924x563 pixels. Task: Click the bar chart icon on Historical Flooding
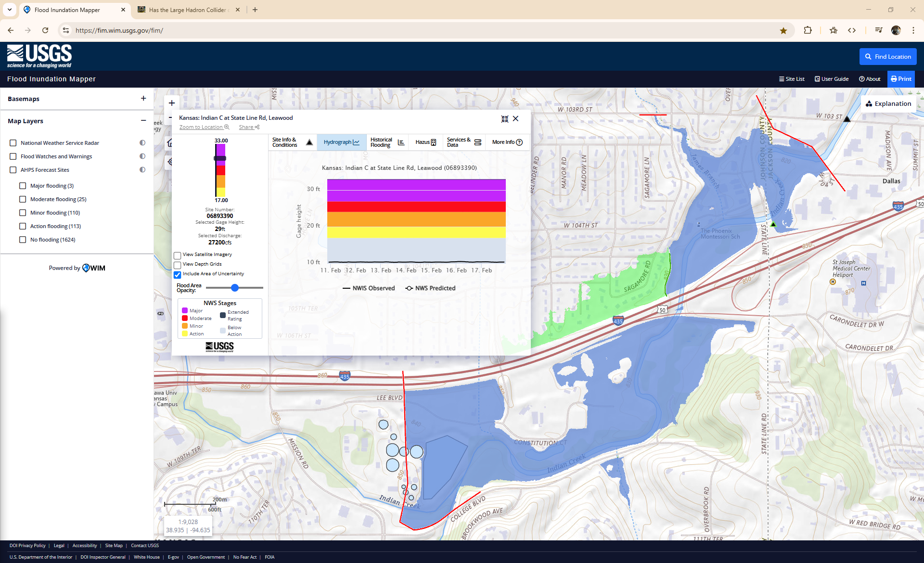(x=401, y=142)
